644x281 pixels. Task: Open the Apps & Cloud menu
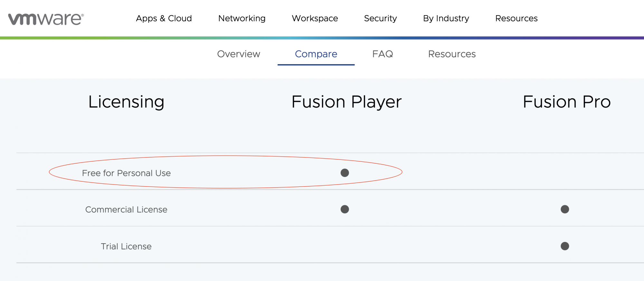pyautogui.click(x=164, y=18)
